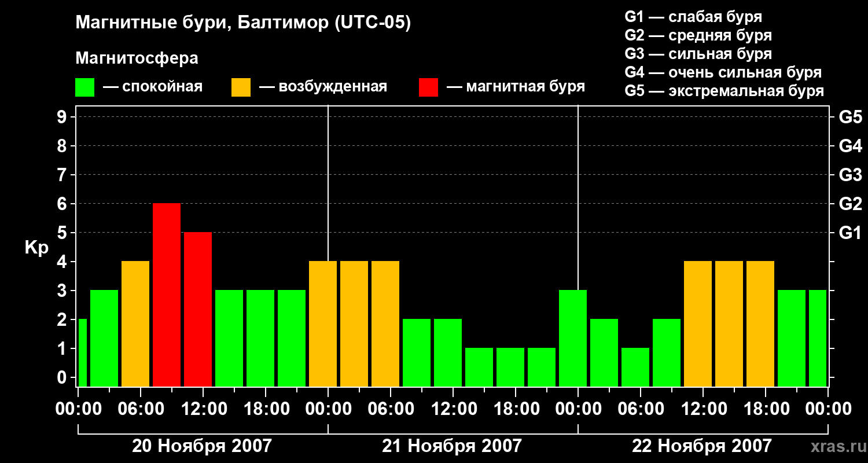Viewport: 868px width, 463px height.
Task: Click the title 'Магнитные бури, Балтимор (UTC-05)'
Action: (243, 23)
